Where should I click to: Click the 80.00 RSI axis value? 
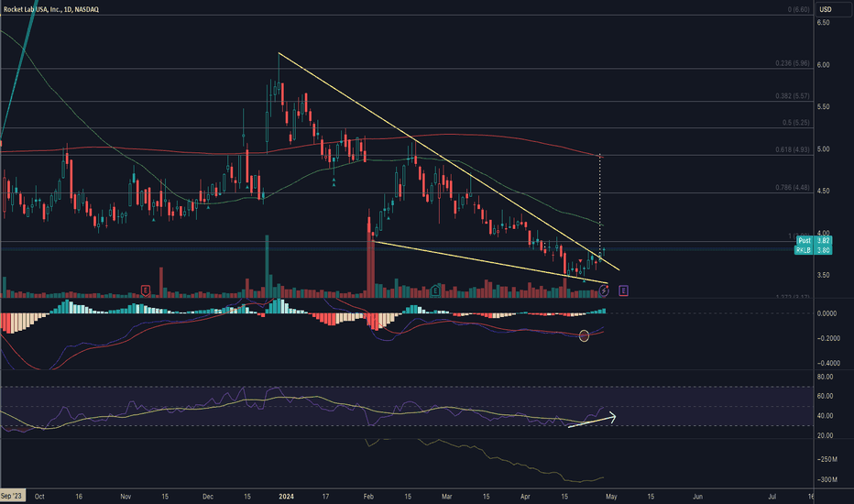(x=825, y=377)
